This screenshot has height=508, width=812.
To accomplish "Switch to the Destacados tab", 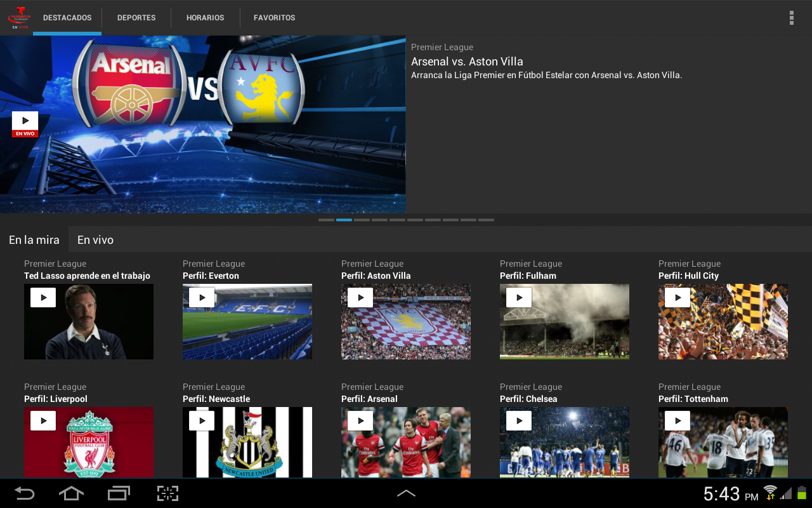I will (x=67, y=18).
